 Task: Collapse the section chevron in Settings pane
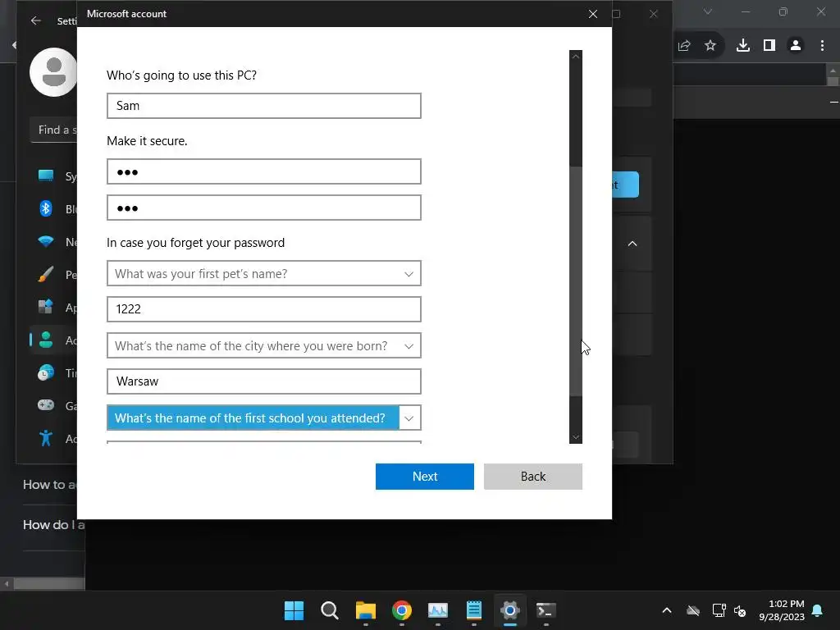pyautogui.click(x=632, y=244)
